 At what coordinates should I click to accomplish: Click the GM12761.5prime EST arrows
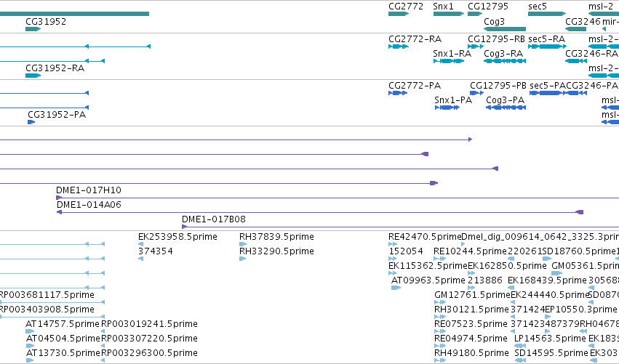(x=440, y=302)
